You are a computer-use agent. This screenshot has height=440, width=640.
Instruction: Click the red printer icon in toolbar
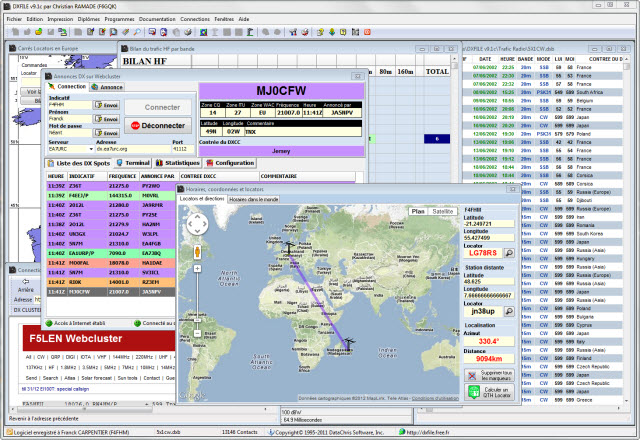[x=304, y=32]
